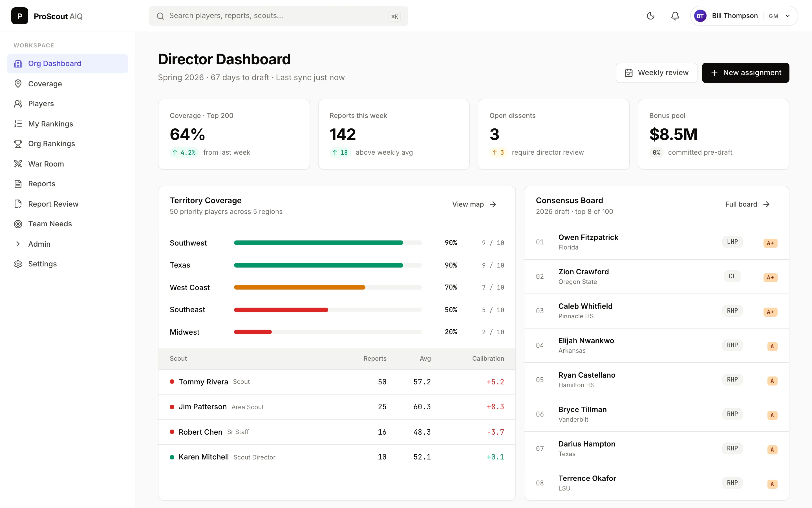Open Zion Crawford player entry
This screenshot has width=812, height=508.
(656, 277)
